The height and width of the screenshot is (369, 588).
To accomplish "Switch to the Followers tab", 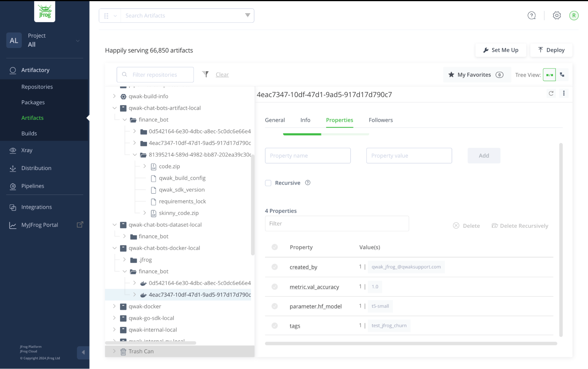I will (x=381, y=120).
